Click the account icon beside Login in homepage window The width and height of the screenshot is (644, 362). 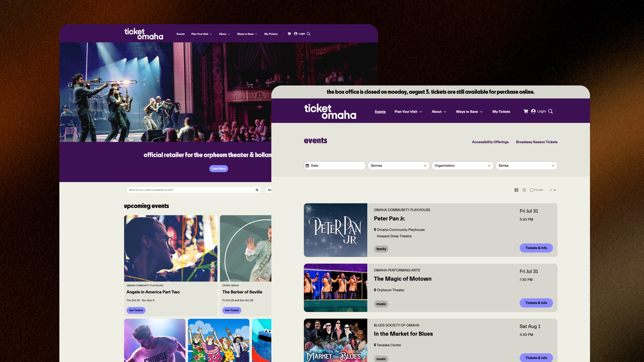pos(296,34)
